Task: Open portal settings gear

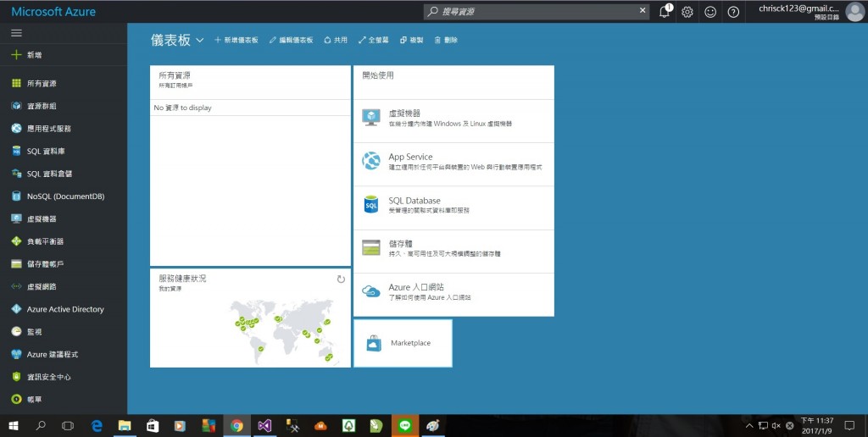Action: coord(687,12)
